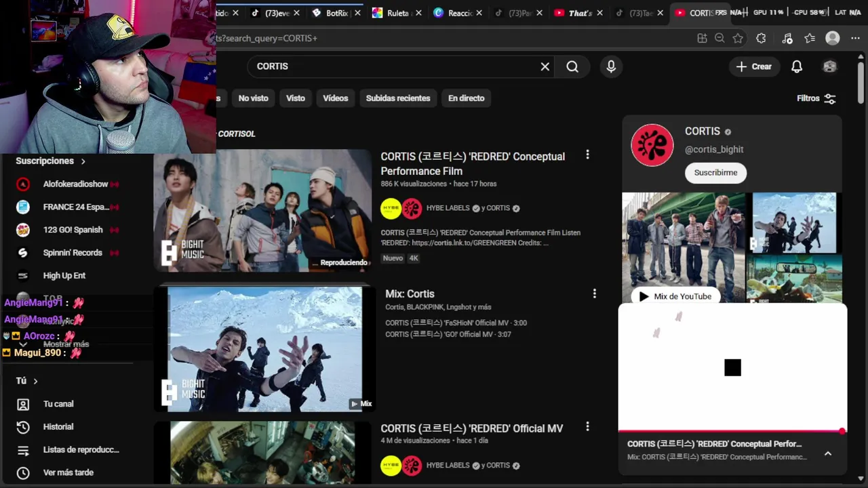Open the Conceptual Performance Film thumbnail
The image size is (868, 488).
coord(262,210)
